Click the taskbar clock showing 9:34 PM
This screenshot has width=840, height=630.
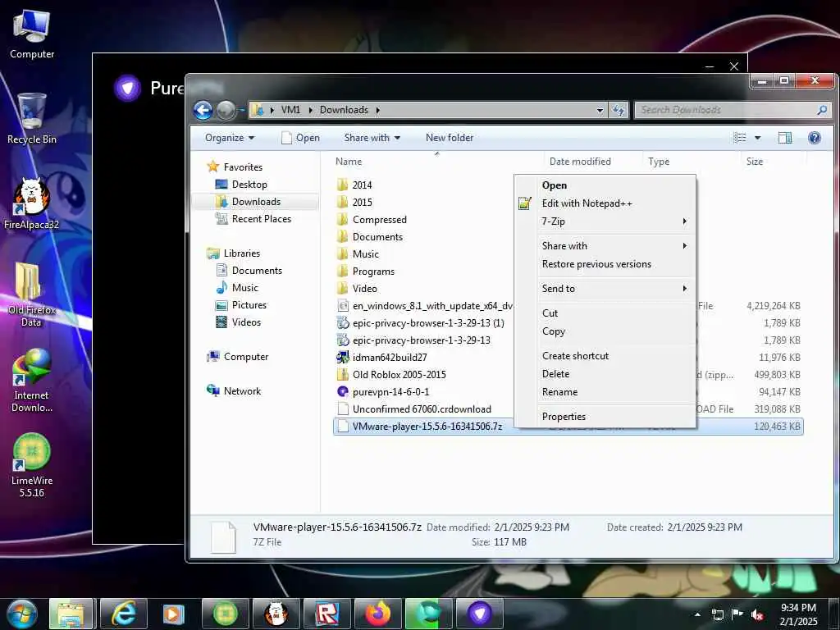[x=798, y=614]
